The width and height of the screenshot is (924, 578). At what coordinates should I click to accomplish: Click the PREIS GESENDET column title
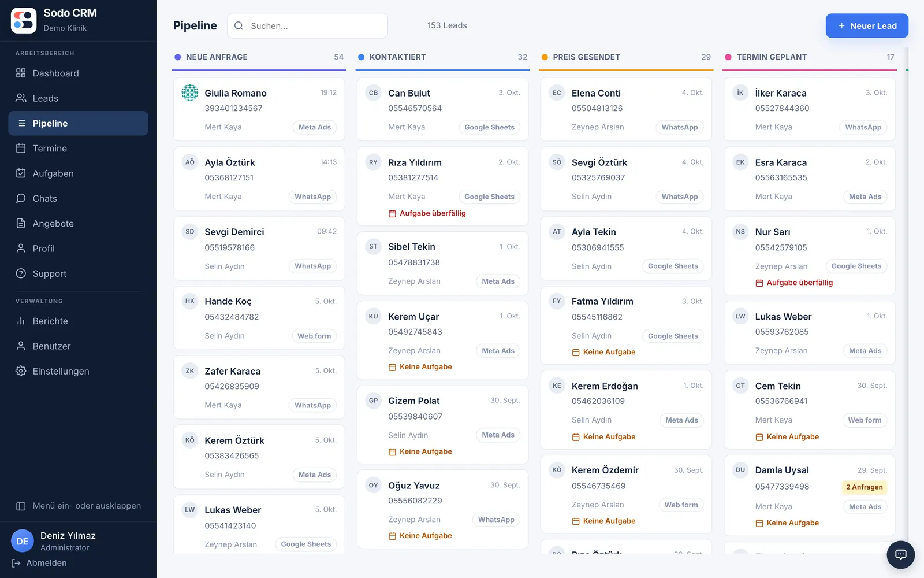coord(586,57)
